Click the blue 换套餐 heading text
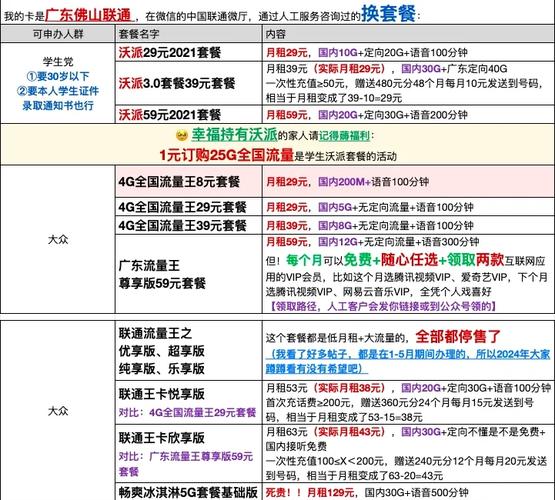The image size is (555, 500). [388, 13]
